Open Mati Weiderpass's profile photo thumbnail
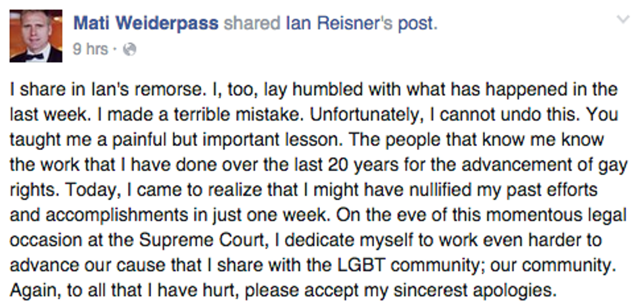The image size is (644, 308). coord(36,36)
